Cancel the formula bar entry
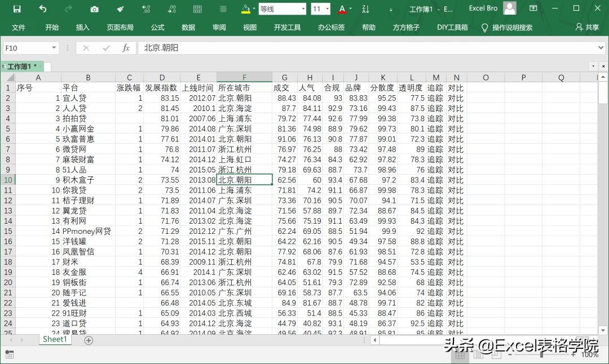609x364 pixels. (x=86, y=48)
